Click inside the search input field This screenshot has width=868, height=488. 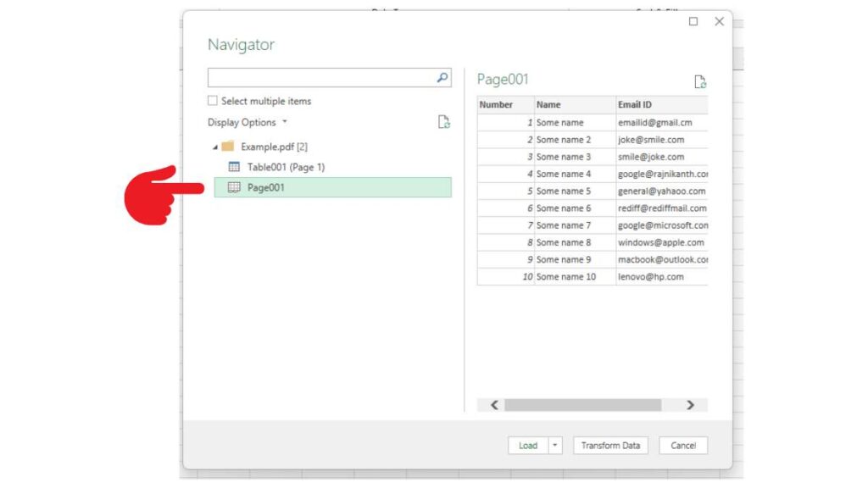point(322,77)
